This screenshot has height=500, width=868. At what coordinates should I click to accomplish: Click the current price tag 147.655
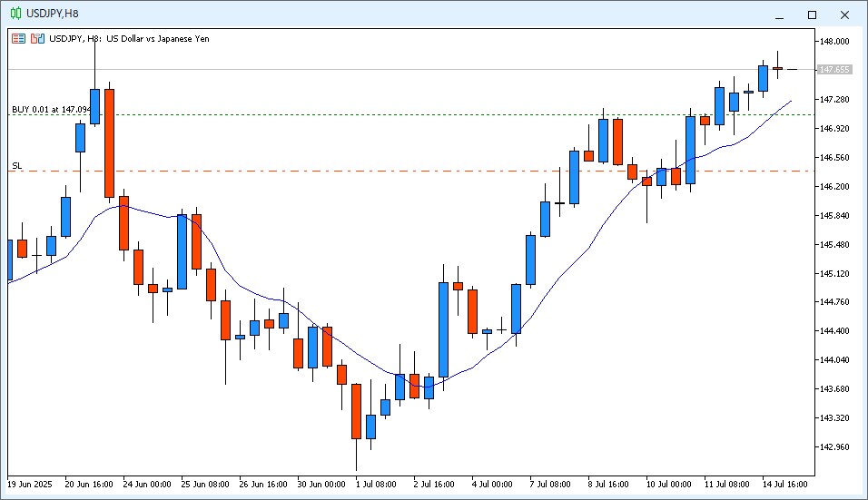[833, 70]
